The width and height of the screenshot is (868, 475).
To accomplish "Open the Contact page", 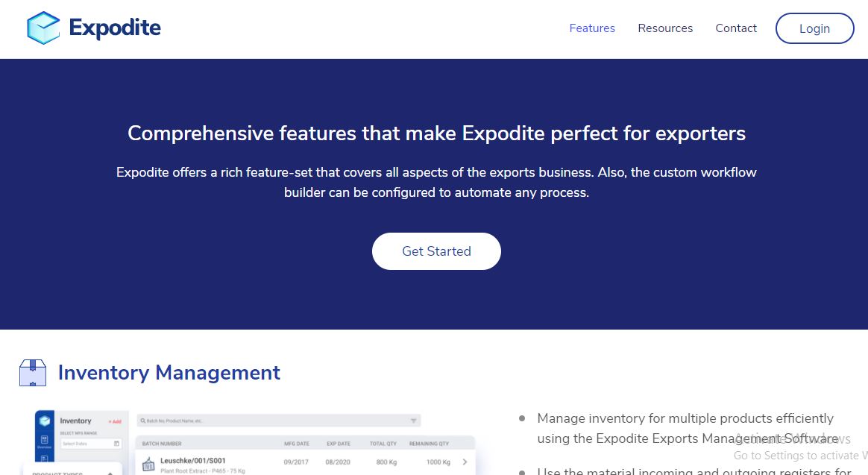I will pyautogui.click(x=736, y=28).
